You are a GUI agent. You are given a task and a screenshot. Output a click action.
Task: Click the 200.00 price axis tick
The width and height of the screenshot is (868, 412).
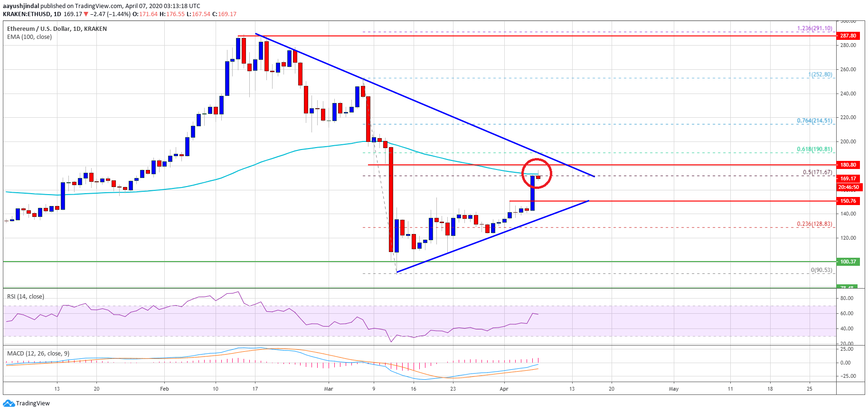[848, 141]
